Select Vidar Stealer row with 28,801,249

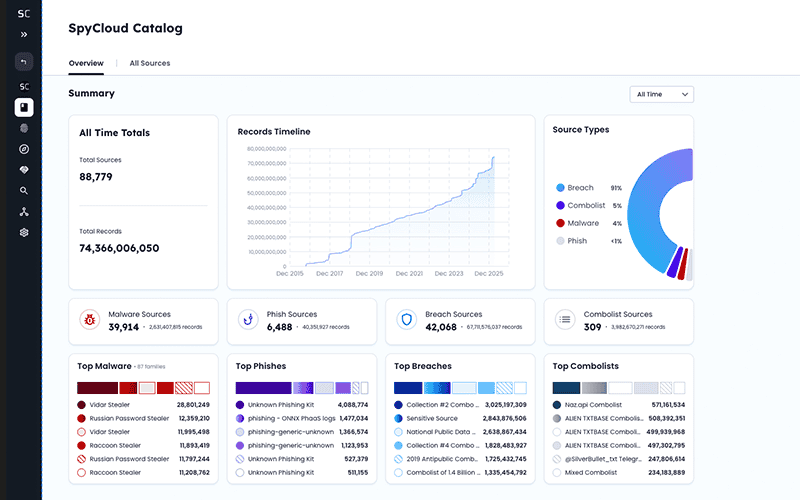[x=143, y=405]
